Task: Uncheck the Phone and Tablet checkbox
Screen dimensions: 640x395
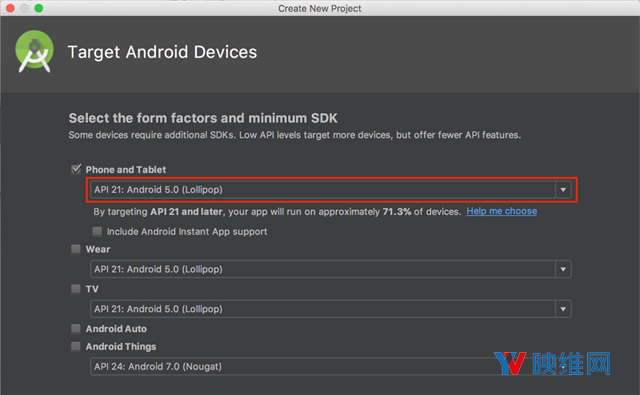Action: click(76, 169)
